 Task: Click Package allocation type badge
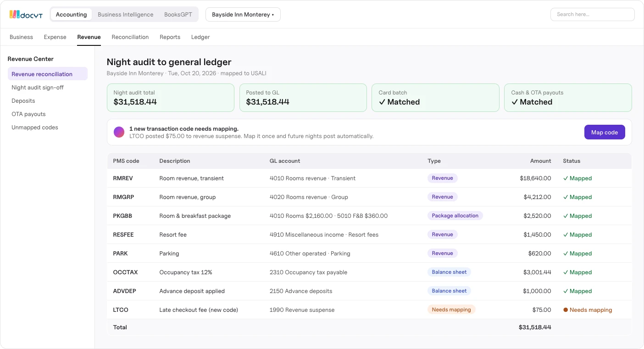coord(455,216)
